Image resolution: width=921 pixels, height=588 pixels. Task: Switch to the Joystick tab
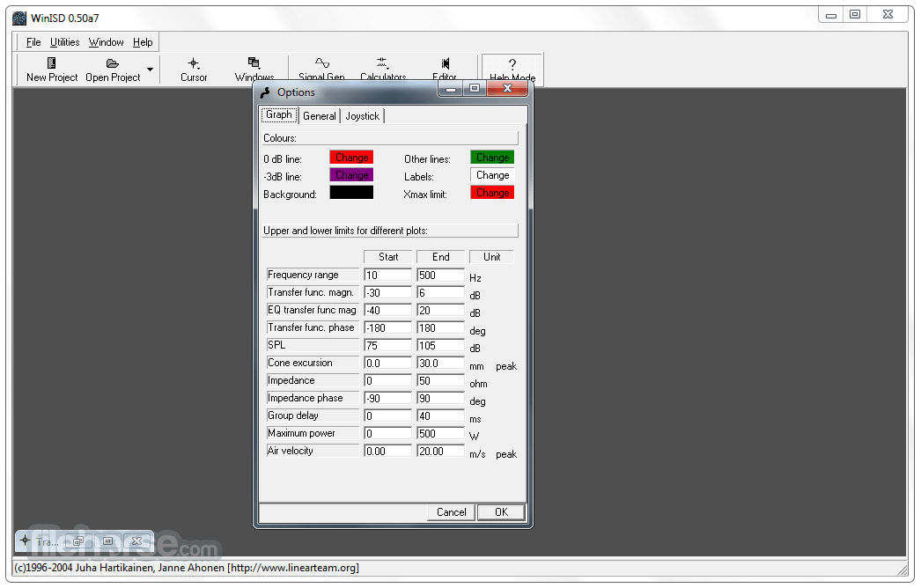363,116
